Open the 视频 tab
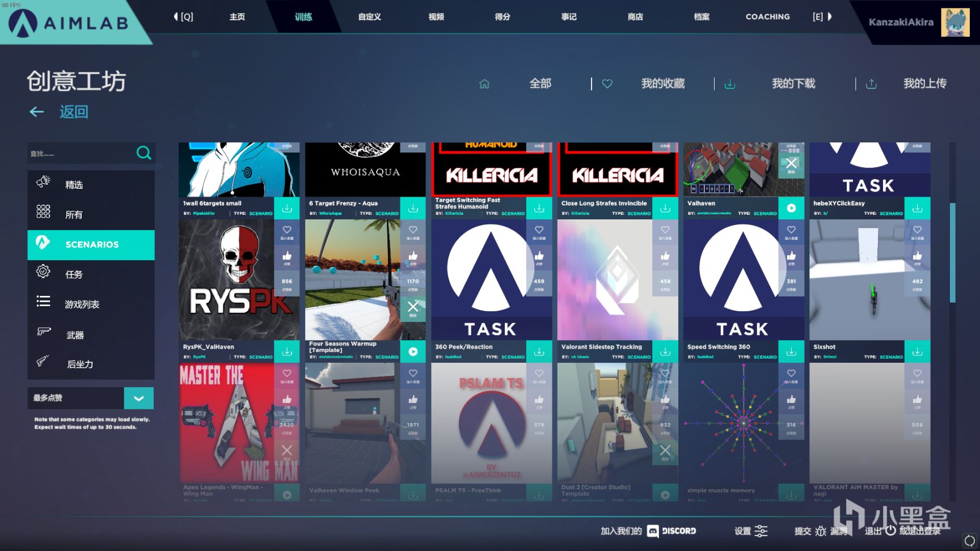980x551 pixels. point(436,16)
